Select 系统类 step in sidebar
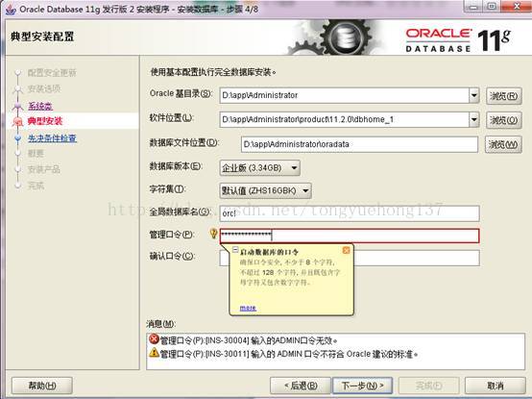The width and height of the screenshot is (532, 399). click(x=40, y=106)
